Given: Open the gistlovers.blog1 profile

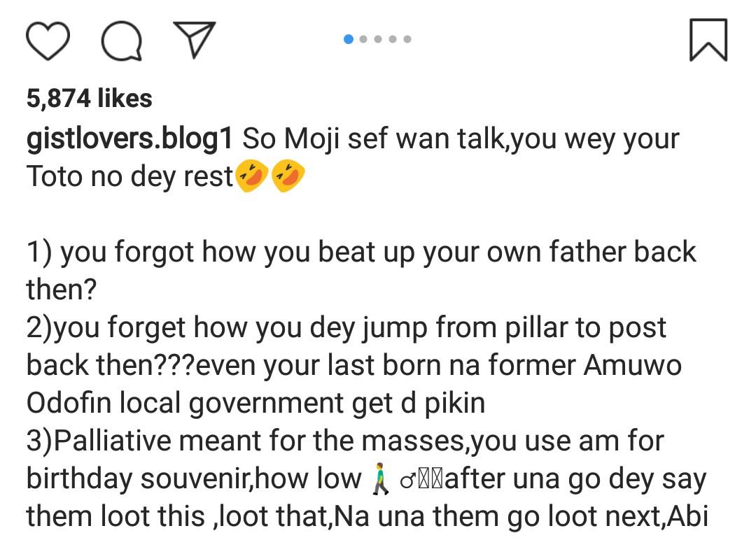Looking at the screenshot, I should [x=129, y=138].
